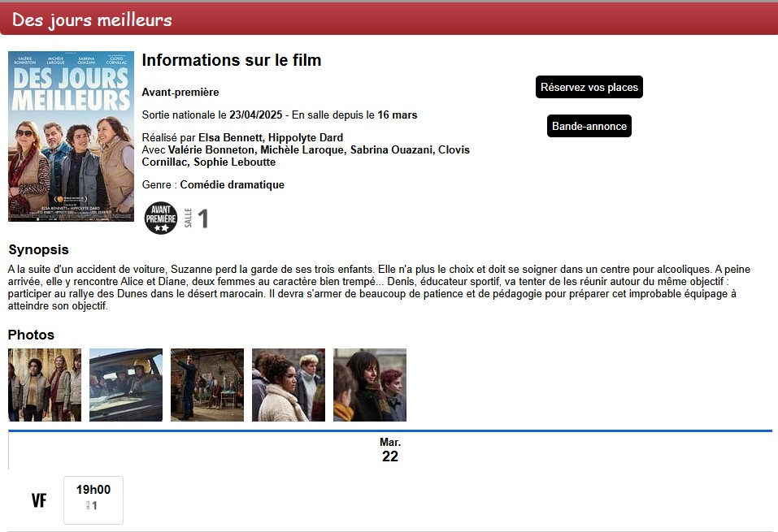Click the Avant-Première round badge icon
Screen dimensions: 778x532
pyautogui.click(x=161, y=218)
